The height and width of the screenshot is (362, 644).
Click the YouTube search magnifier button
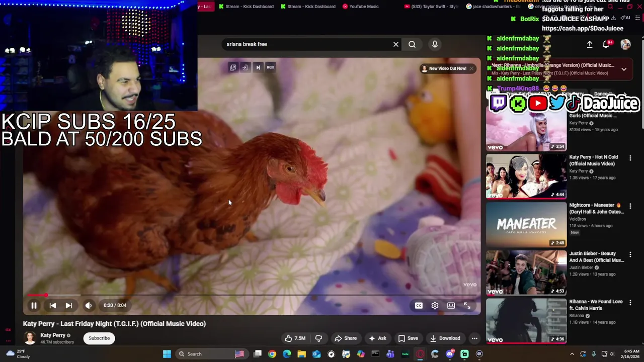click(412, 44)
